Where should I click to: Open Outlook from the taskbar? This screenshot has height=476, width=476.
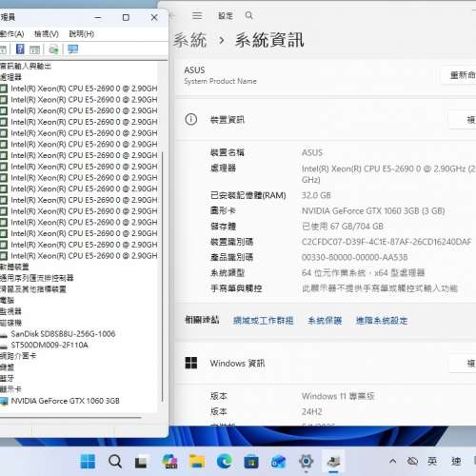(x=279, y=462)
